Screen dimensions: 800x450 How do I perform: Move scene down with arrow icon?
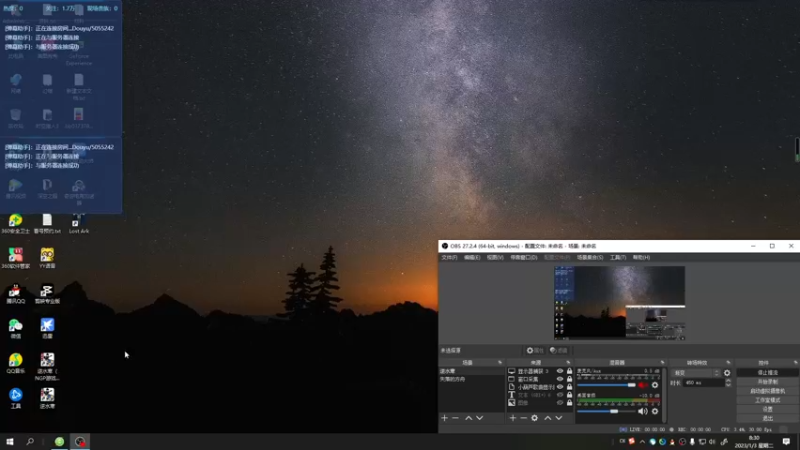480,418
